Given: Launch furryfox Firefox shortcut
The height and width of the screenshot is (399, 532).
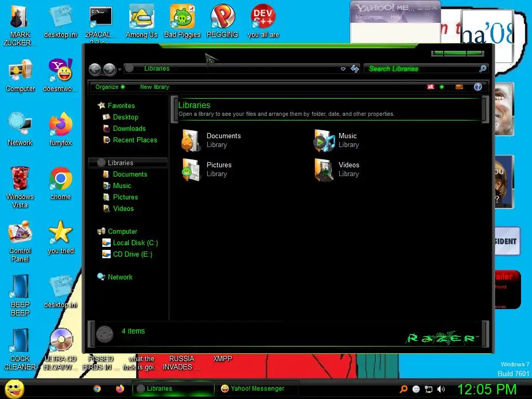Looking at the screenshot, I should pyautogui.click(x=60, y=129).
